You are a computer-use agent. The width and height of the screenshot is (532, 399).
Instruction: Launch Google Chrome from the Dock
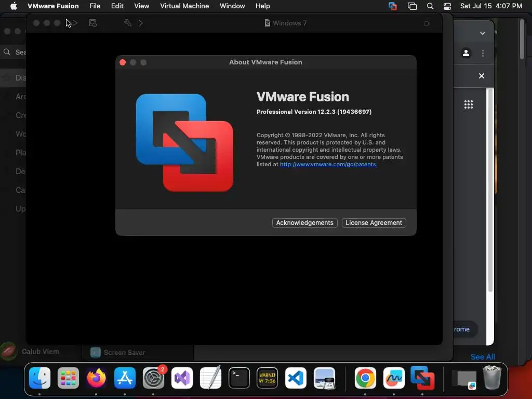point(365,378)
